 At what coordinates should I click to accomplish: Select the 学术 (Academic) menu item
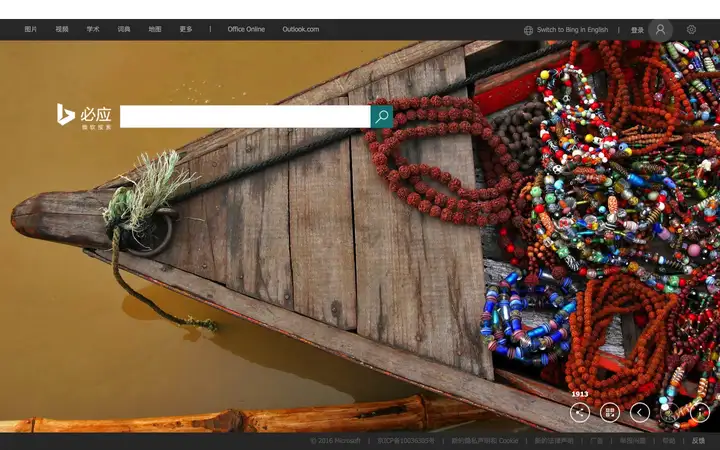[x=93, y=29]
